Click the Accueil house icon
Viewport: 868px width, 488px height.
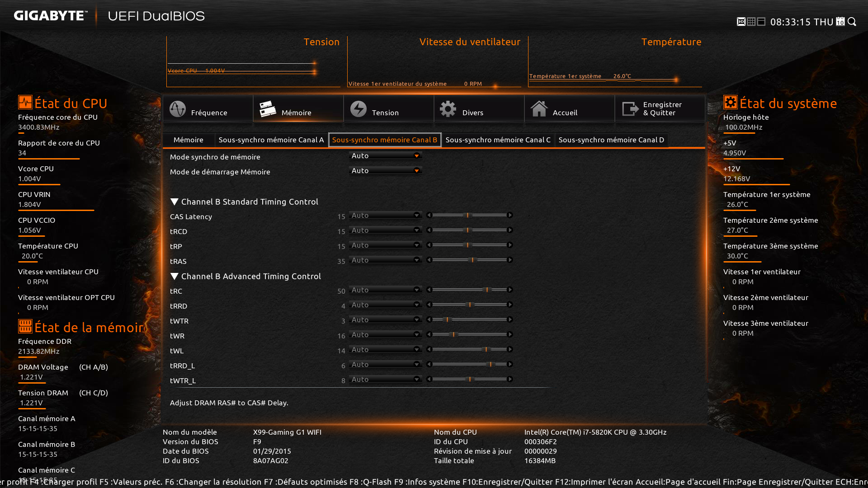[x=539, y=109]
